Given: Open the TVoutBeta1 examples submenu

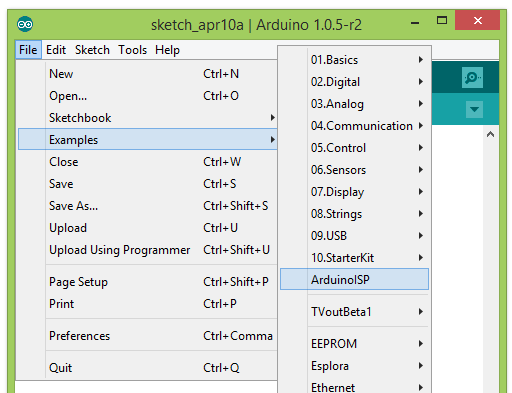Looking at the screenshot, I should [354, 312].
